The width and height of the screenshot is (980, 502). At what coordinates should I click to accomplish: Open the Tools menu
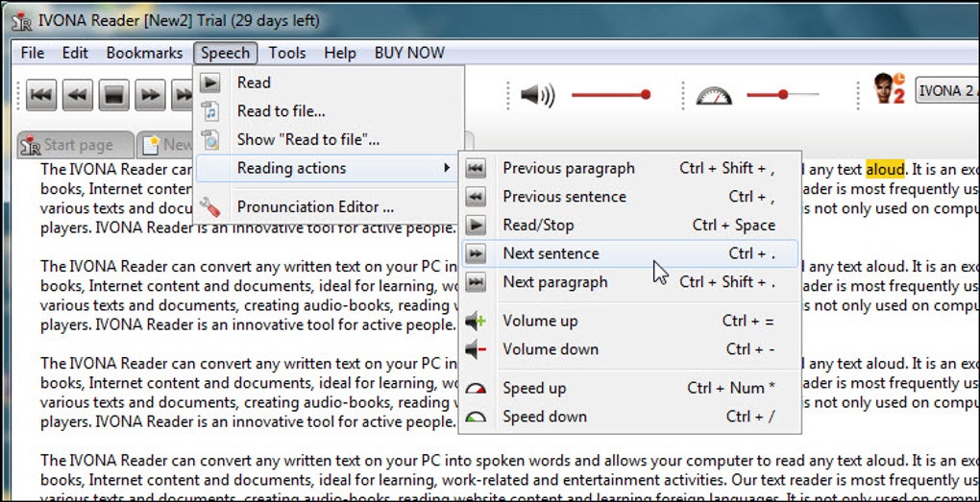click(287, 53)
